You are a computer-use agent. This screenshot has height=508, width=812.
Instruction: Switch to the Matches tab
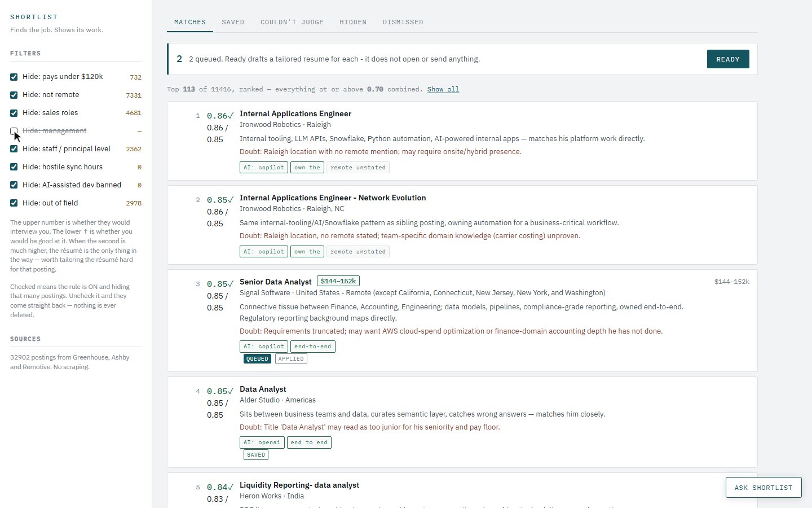pyautogui.click(x=190, y=22)
